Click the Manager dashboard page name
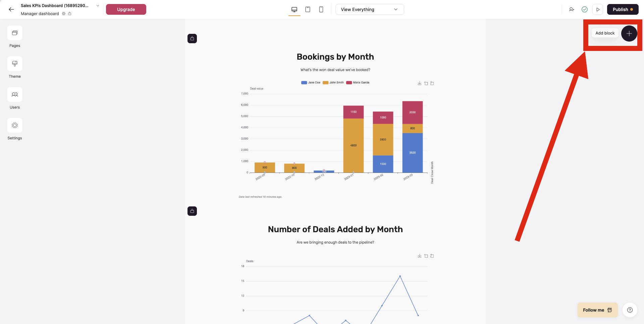644x324 pixels. (x=40, y=14)
